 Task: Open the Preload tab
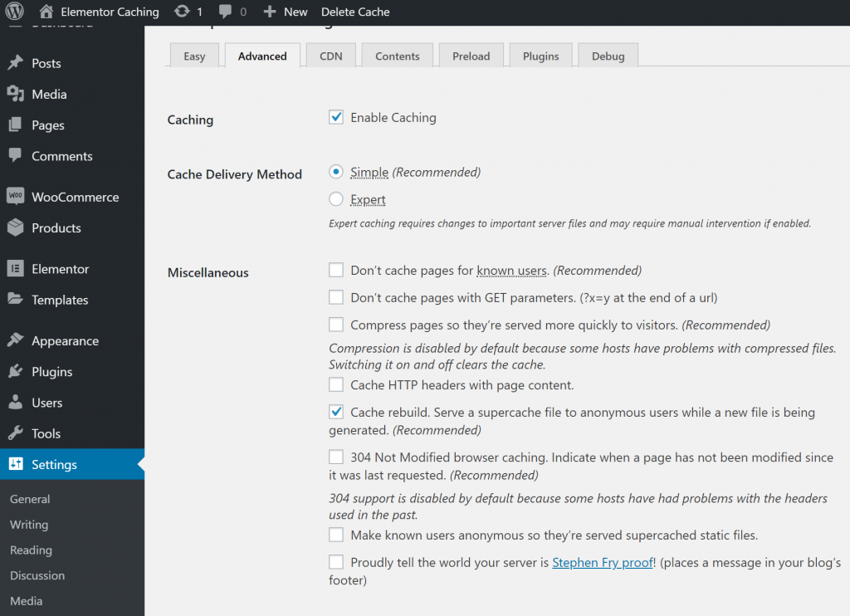471,56
